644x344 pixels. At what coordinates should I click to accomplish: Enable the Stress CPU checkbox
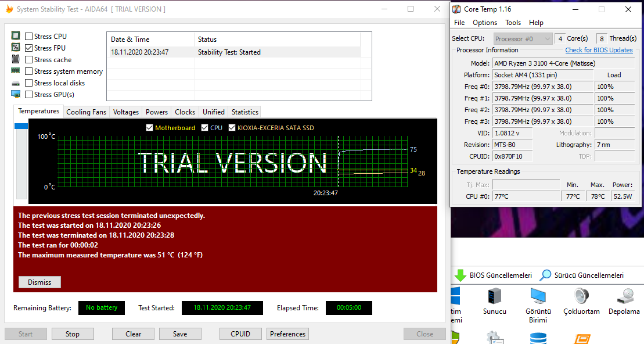pos(29,36)
